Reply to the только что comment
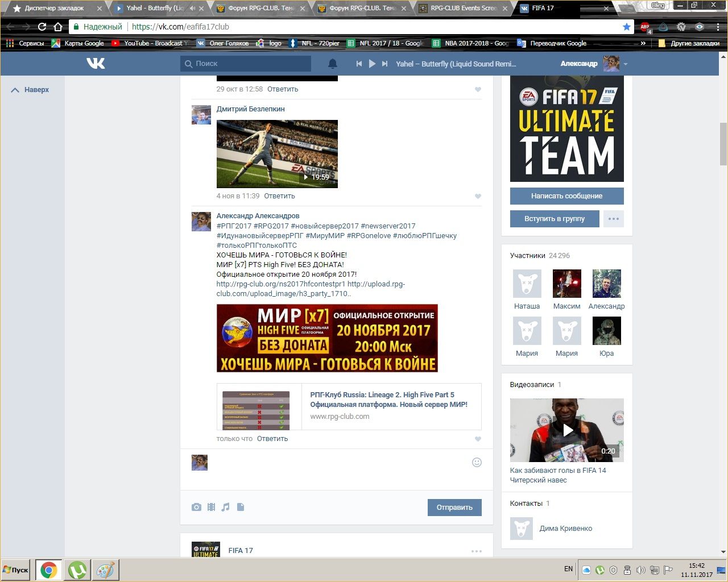This screenshot has height=582, width=728. click(x=272, y=439)
